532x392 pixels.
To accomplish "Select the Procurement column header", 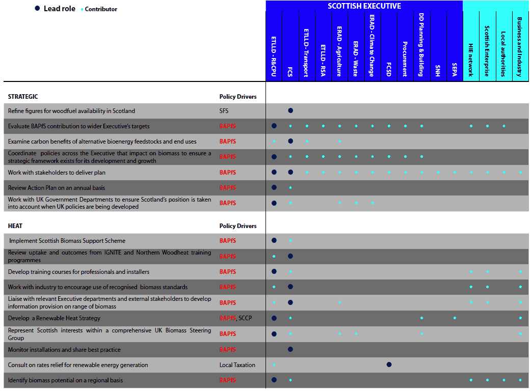I will point(405,59).
